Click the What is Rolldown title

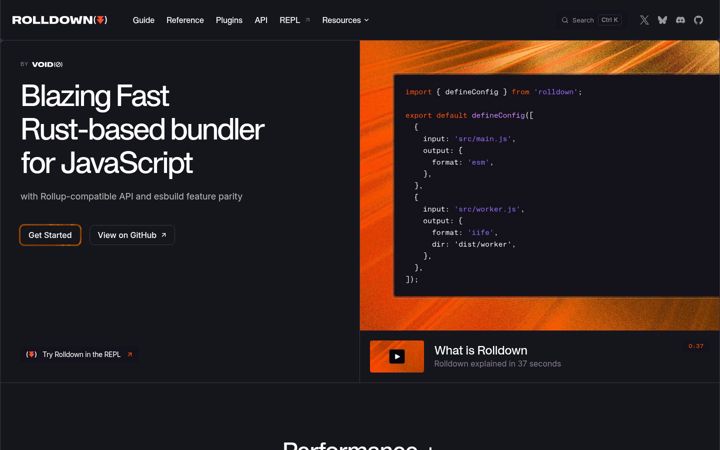pos(480,350)
